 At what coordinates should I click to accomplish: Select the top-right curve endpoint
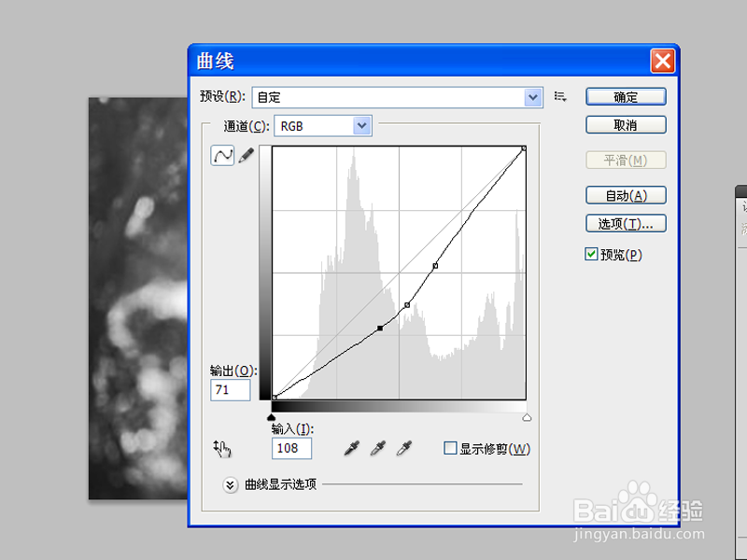pos(524,148)
